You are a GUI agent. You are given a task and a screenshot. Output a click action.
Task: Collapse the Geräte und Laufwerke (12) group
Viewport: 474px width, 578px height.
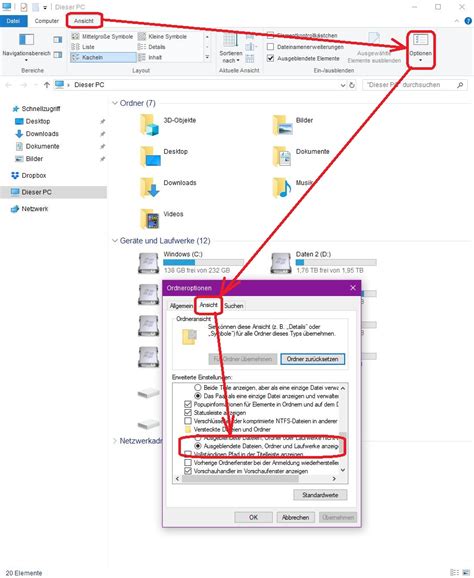click(115, 241)
